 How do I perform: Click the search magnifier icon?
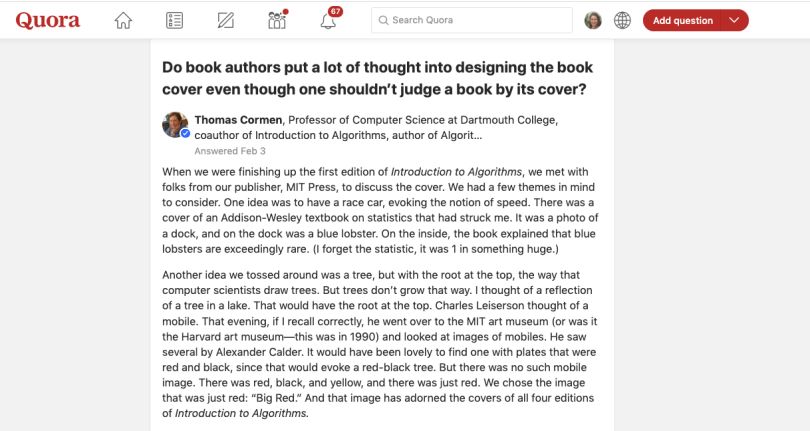[x=383, y=20]
